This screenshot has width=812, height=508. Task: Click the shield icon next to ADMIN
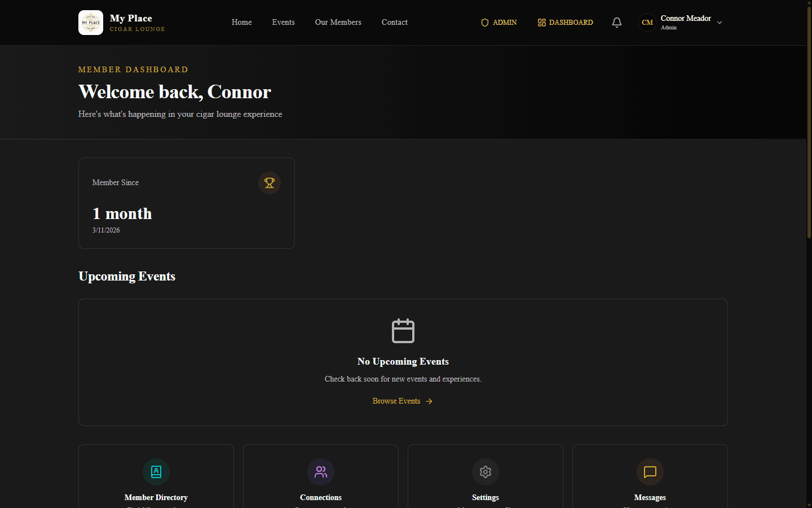click(484, 23)
